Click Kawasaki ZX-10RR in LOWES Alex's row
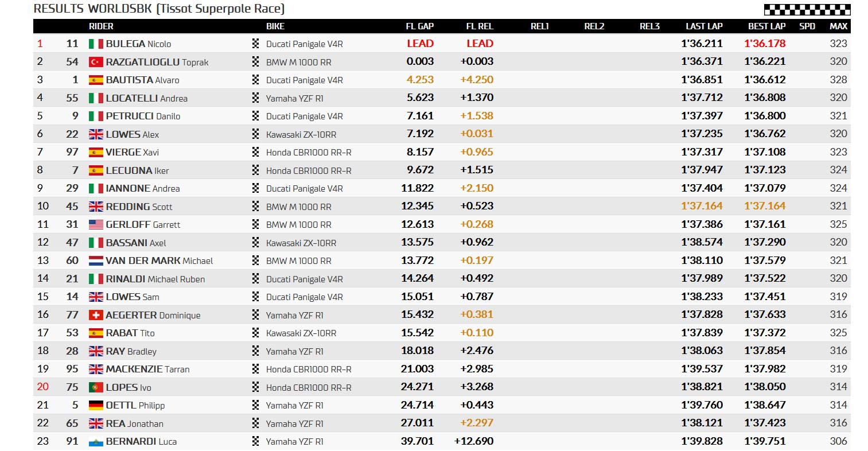This screenshot has height=451, width=868. tap(301, 134)
